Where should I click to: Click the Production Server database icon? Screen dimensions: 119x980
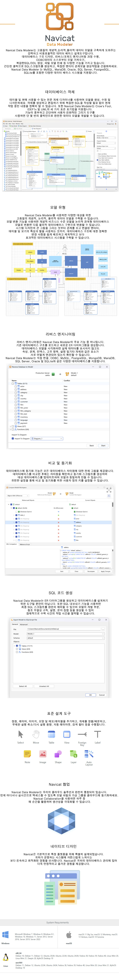tap(53, 374)
